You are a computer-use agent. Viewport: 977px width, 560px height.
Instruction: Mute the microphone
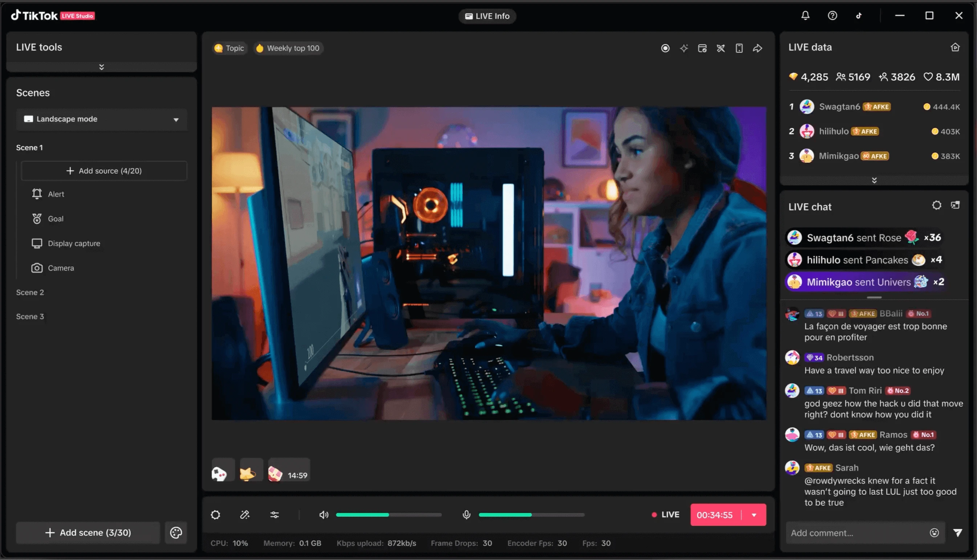click(466, 515)
